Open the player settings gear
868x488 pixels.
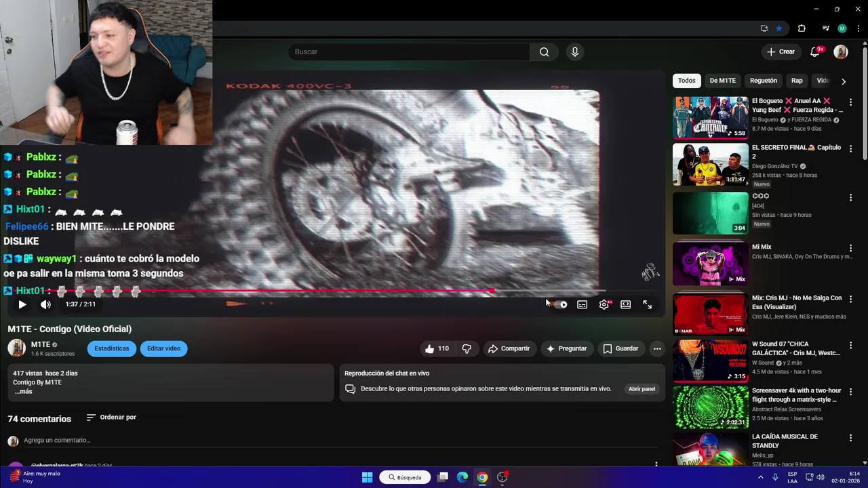604,305
